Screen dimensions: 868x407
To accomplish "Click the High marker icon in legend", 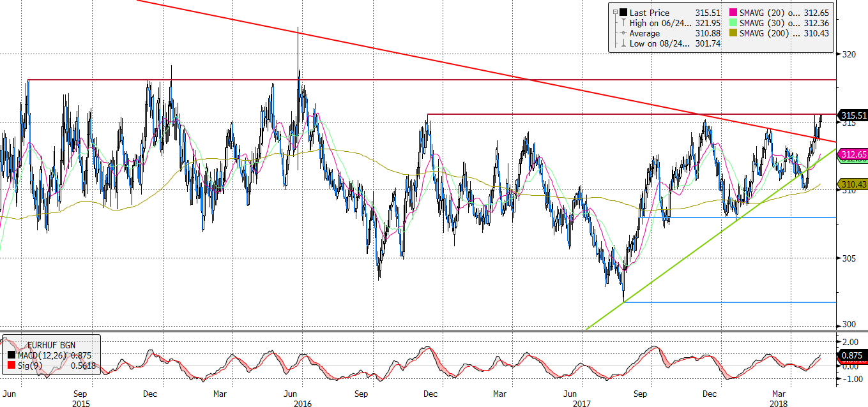I will 623,23.
